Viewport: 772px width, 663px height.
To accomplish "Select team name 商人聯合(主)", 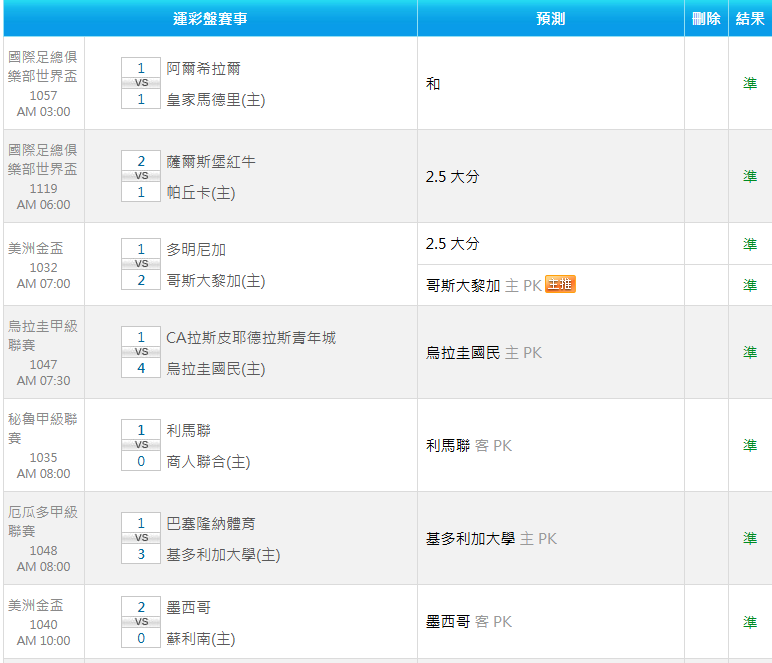I will 208,462.
